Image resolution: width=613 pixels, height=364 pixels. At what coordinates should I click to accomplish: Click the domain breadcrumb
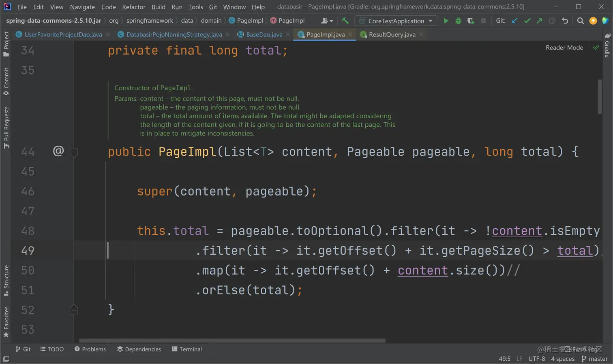211,21
